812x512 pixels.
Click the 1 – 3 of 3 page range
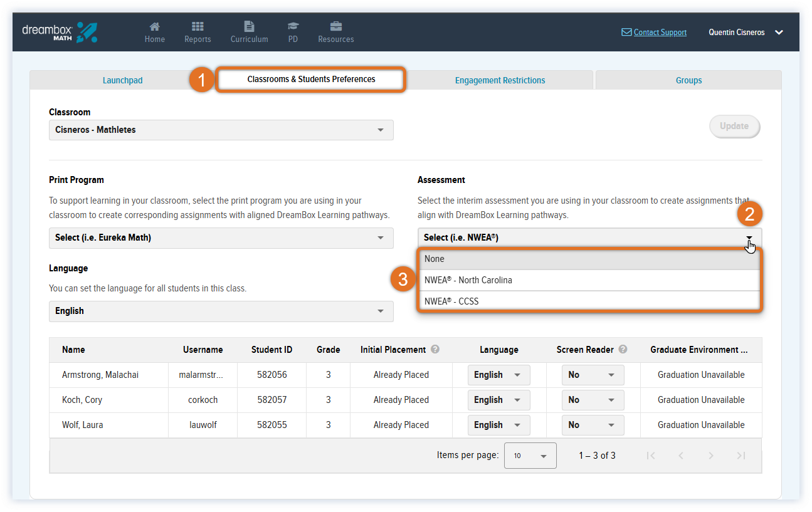pos(597,456)
